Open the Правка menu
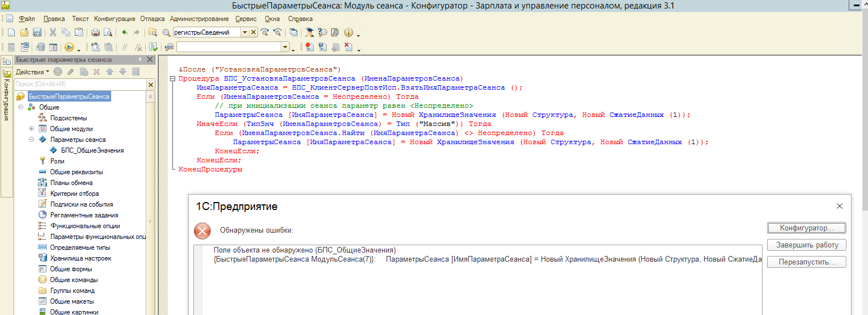The width and height of the screenshot is (868, 315). tap(54, 19)
